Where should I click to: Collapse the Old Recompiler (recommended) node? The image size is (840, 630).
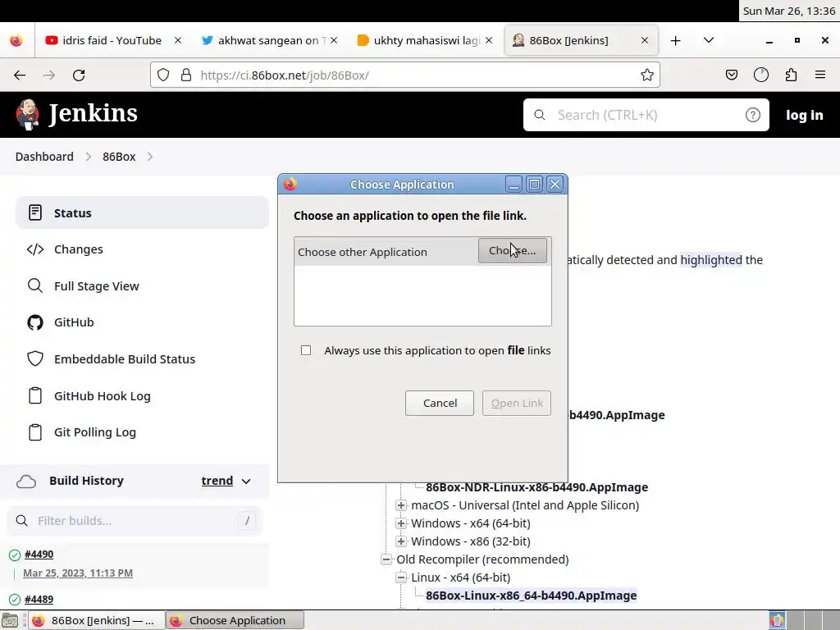[x=386, y=559]
